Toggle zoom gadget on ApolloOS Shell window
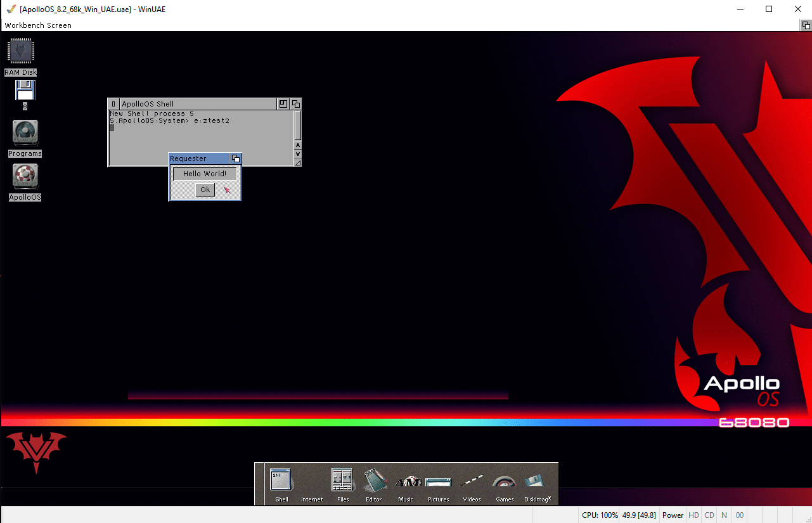The height and width of the screenshot is (523, 812). [283, 104]
